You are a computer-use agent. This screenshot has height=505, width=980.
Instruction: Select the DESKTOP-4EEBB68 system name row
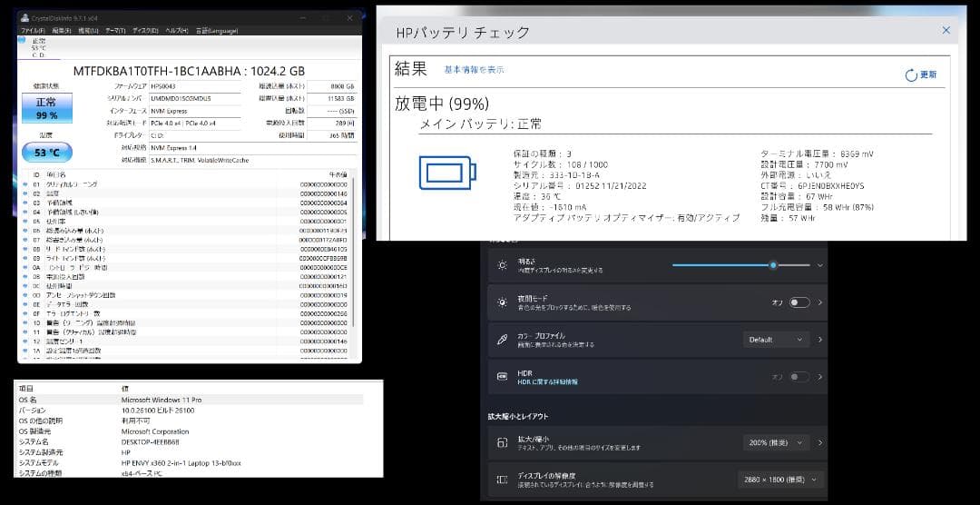(190, 441)
